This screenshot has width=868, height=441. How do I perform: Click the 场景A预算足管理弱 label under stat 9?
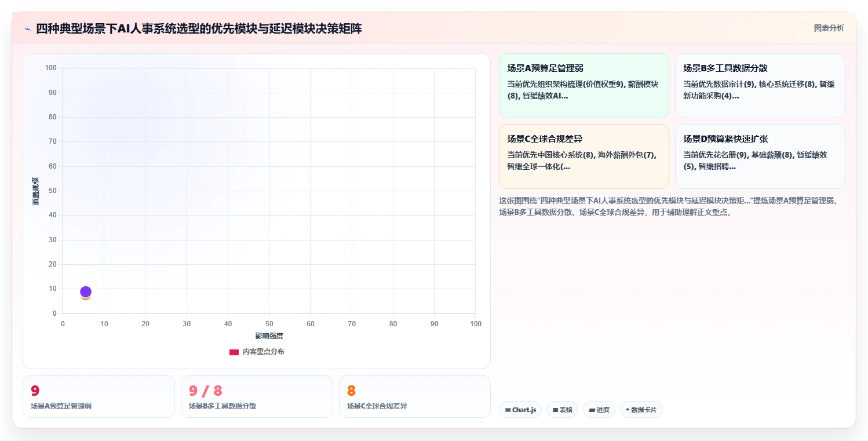click(61, 406)
